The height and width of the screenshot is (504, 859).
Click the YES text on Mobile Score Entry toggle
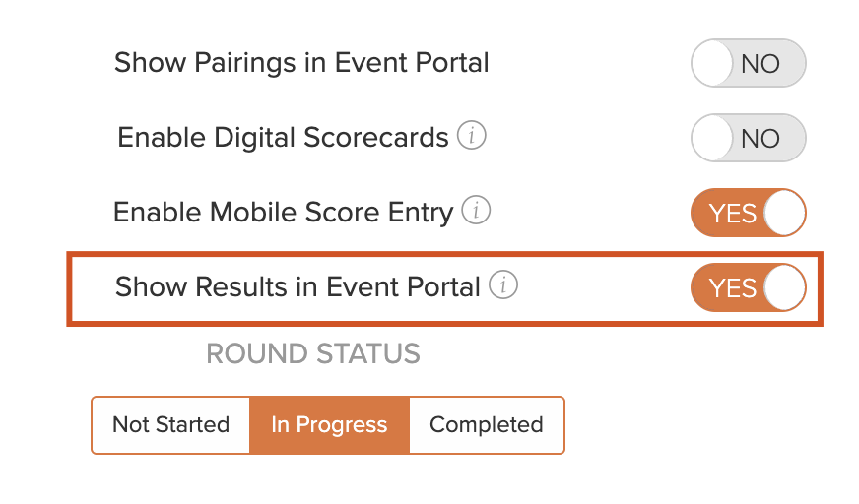[x=733, y=214]
